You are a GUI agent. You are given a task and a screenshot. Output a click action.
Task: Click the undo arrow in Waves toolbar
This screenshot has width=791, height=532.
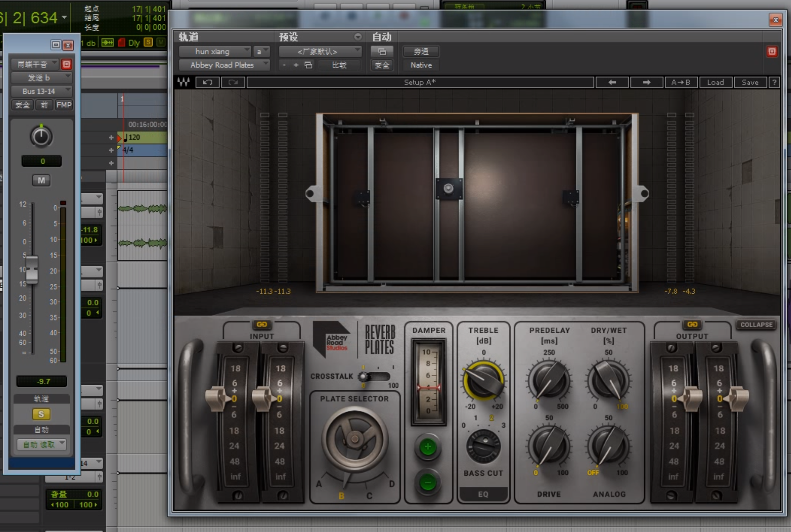pyautogui.click(x=208, y=82)
